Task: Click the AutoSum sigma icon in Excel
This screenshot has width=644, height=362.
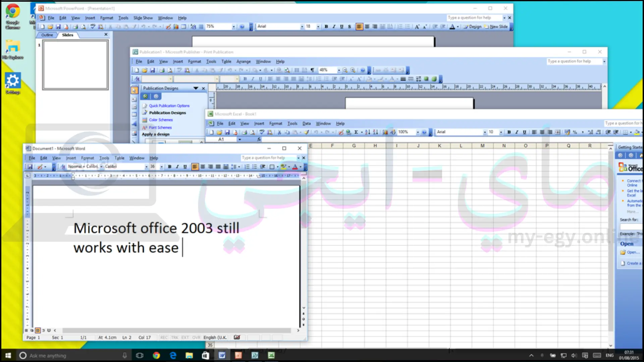Action: (x=356, y=132)
